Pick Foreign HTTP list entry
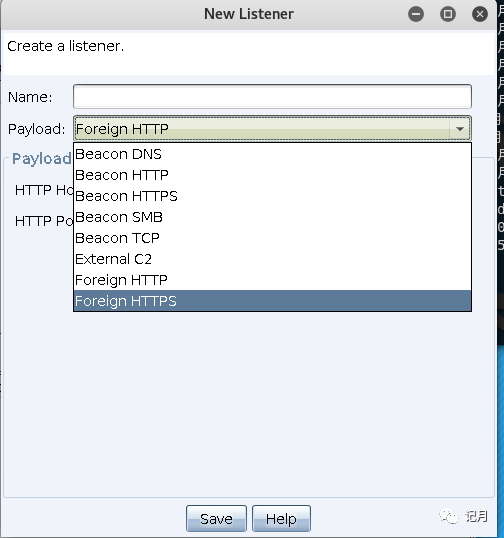 click(272, 280)
